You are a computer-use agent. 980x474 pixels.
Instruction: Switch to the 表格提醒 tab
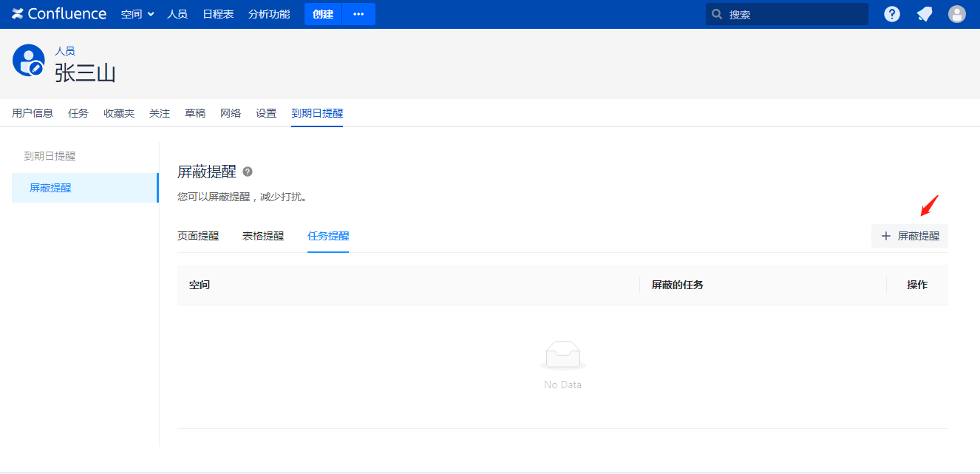tap(263, 236)
